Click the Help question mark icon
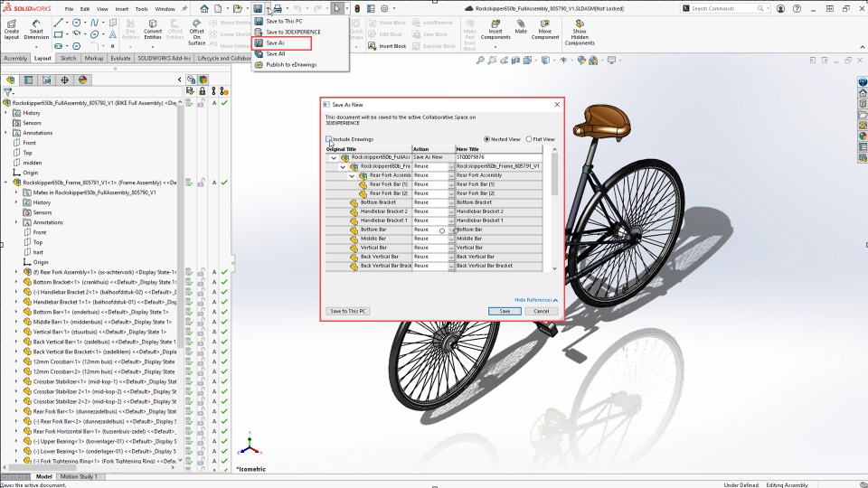Screen dimensions: 868x488 [797, 8]
